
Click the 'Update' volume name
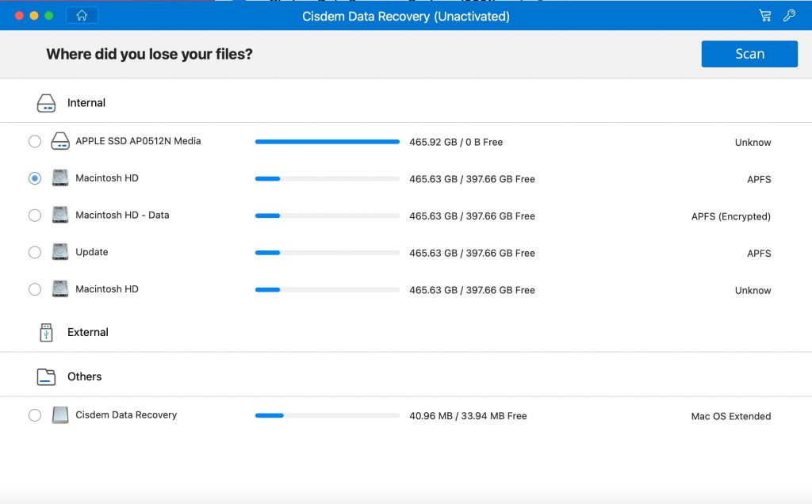pos(92,252)
